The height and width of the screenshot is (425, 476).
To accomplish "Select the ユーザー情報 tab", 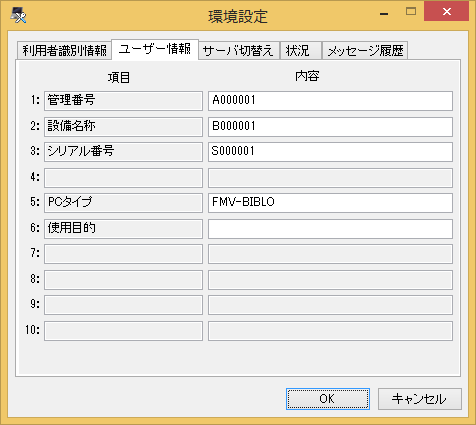I will [x=155, y=49].
